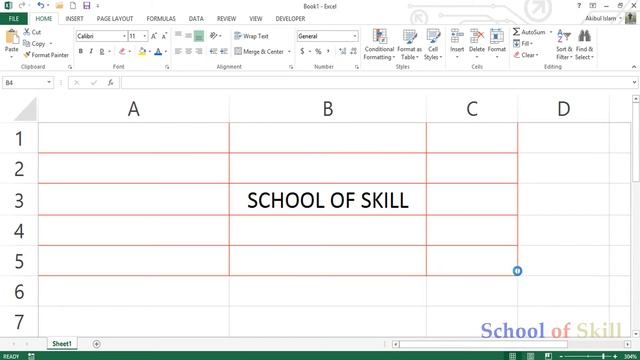The image size is (640, 360).
Task: Toggle Underline formatting
Action: [102, 51]
